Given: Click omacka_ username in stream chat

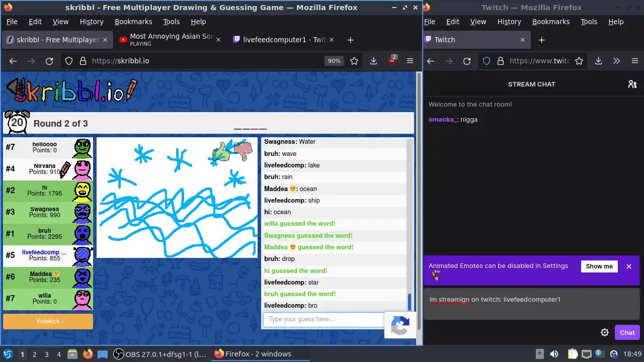Looking at the screenshot, I should (443, 120).
